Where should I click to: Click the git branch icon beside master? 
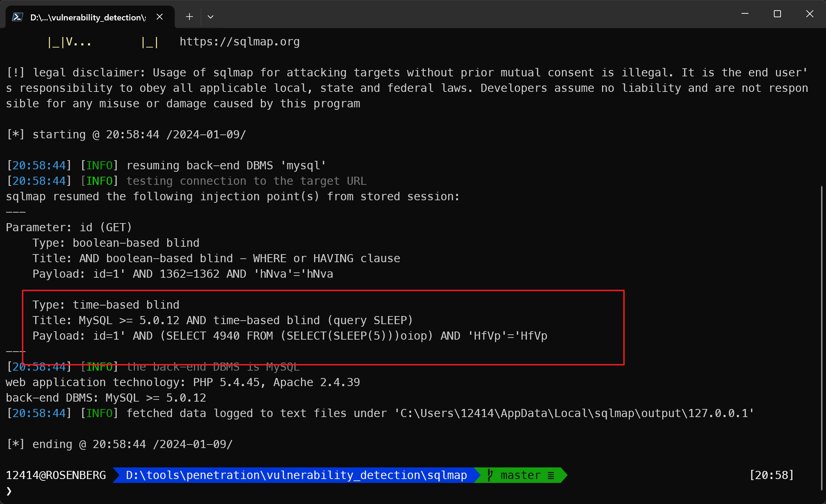[490, 475]
